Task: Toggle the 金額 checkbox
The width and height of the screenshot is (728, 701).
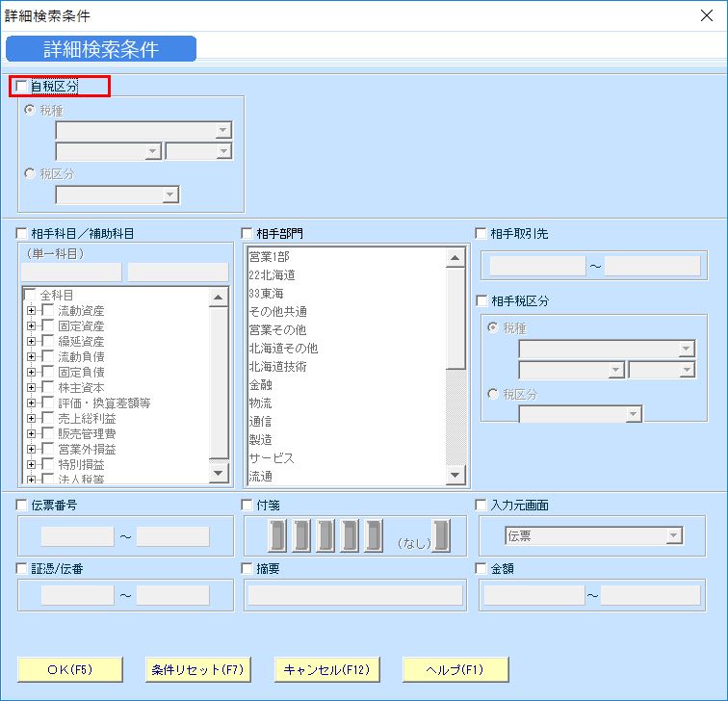Action: (x=481, y=568)
